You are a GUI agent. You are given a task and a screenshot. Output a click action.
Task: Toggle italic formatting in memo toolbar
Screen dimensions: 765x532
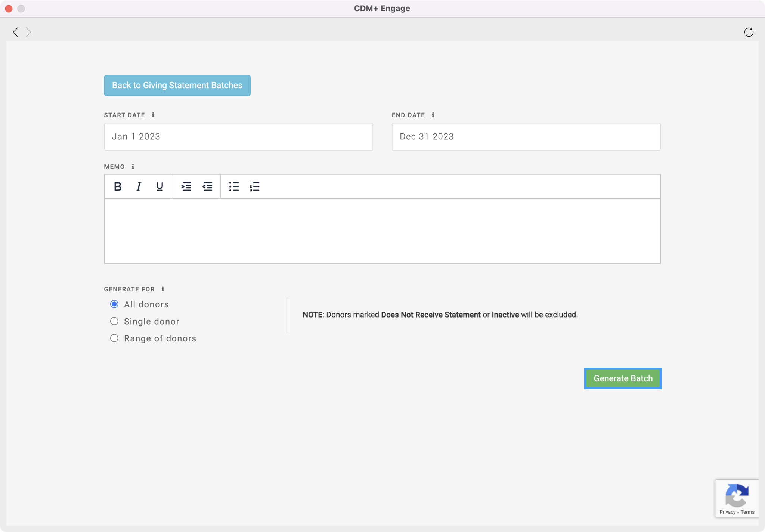[139, 186]
